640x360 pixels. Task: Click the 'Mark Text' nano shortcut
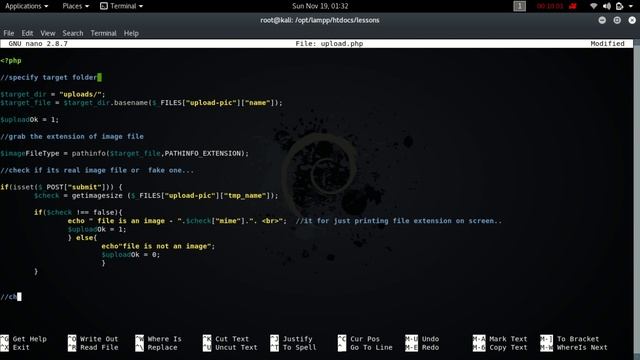500,339
